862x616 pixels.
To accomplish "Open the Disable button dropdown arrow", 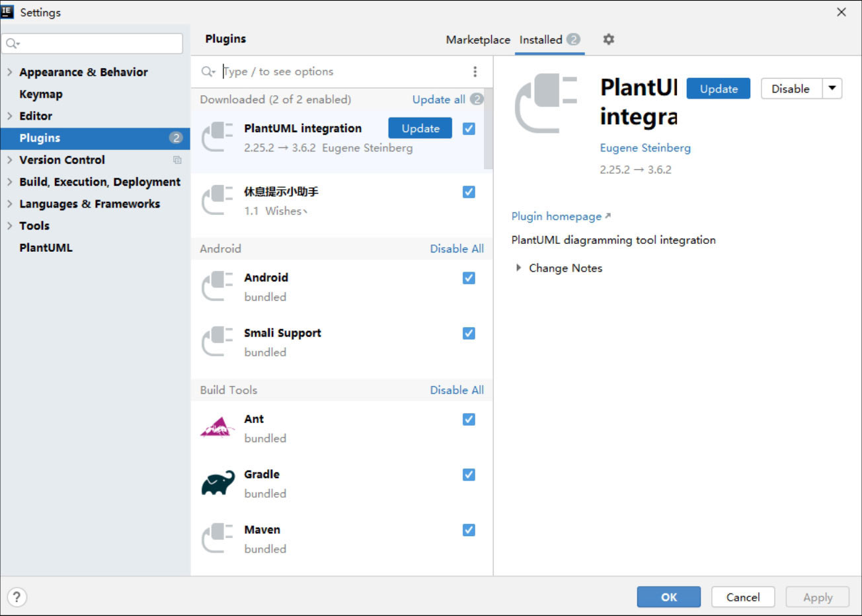I will (832, 89).
